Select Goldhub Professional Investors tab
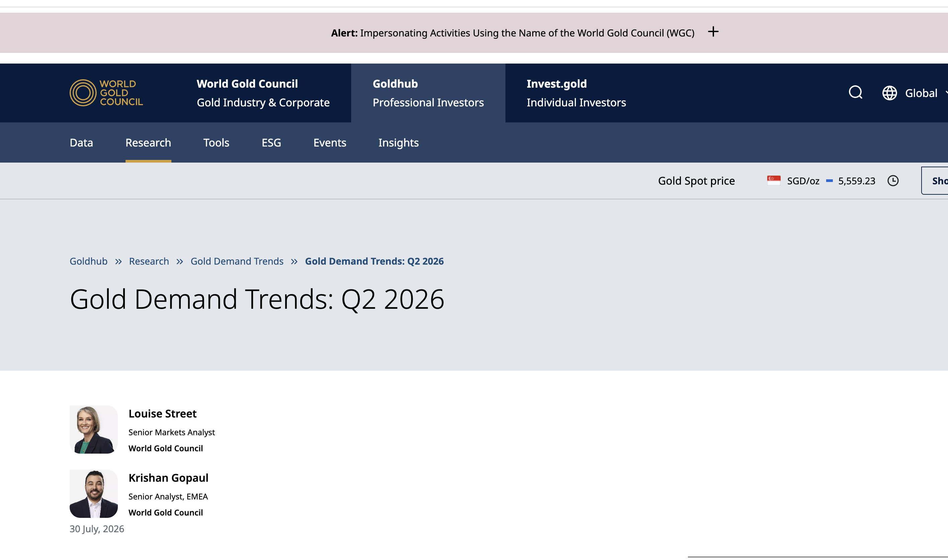948x560 pixels. pyautogui.click(x=428, y=93)
